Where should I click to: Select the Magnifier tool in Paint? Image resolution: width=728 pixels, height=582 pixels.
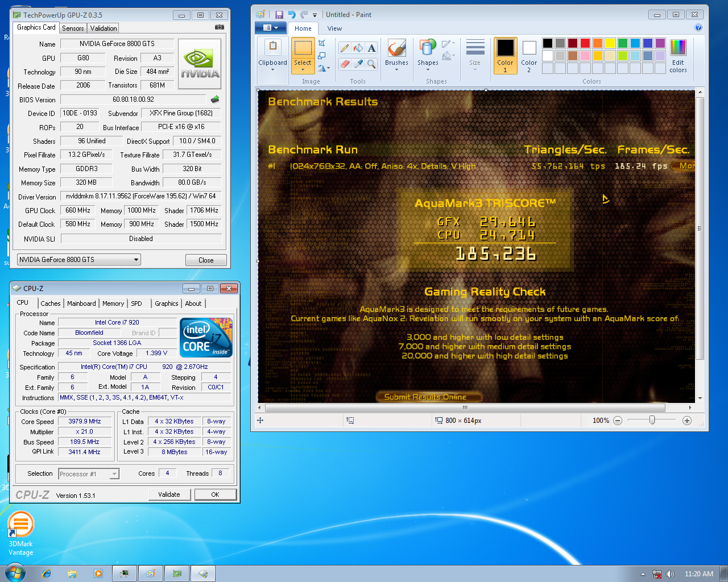371,64
